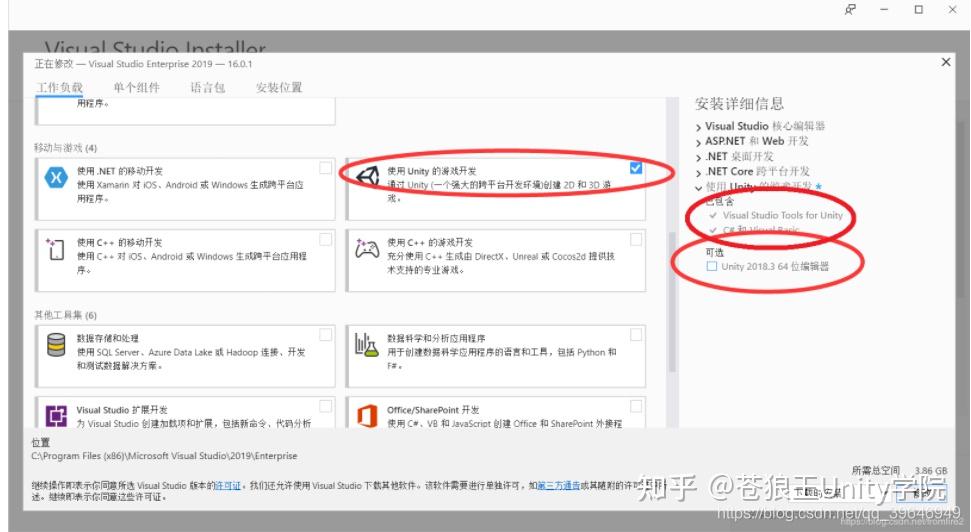The height and width of the screenshot is (532, 971).
Task: Check the optional Unity 2018.3 64 位编辑器 box
Action: point(712,266)
